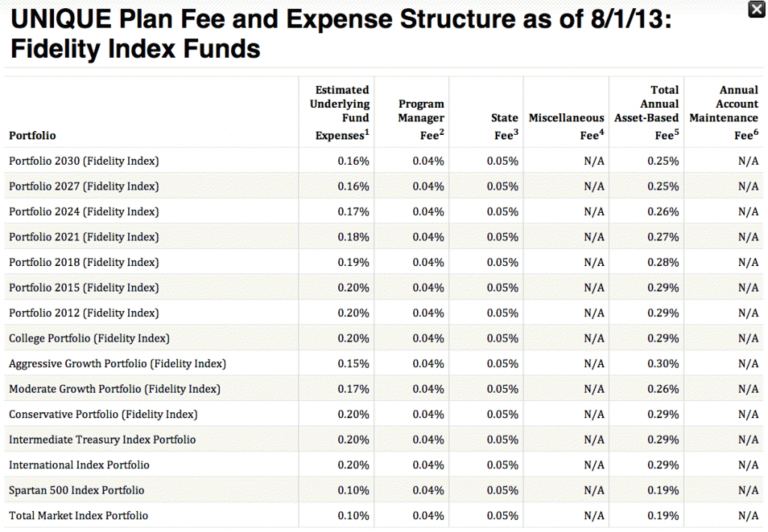
Task: Select Intermediate Treasury Index Portfolio label
Action: click(102, 440)
